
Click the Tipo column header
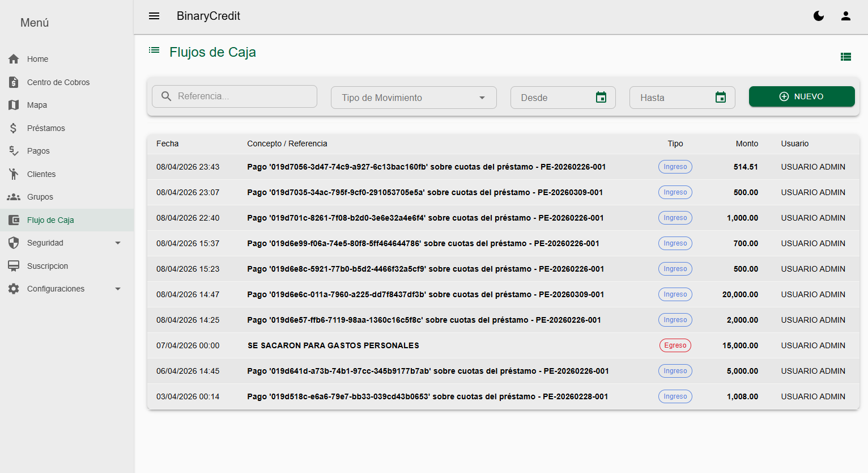675,143
